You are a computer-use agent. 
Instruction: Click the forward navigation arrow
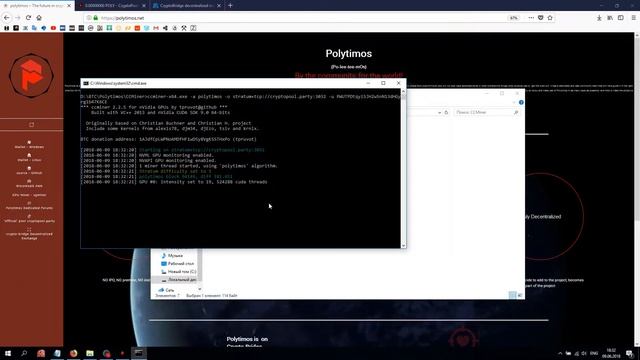pyautogui.click(x=18, y=18)
